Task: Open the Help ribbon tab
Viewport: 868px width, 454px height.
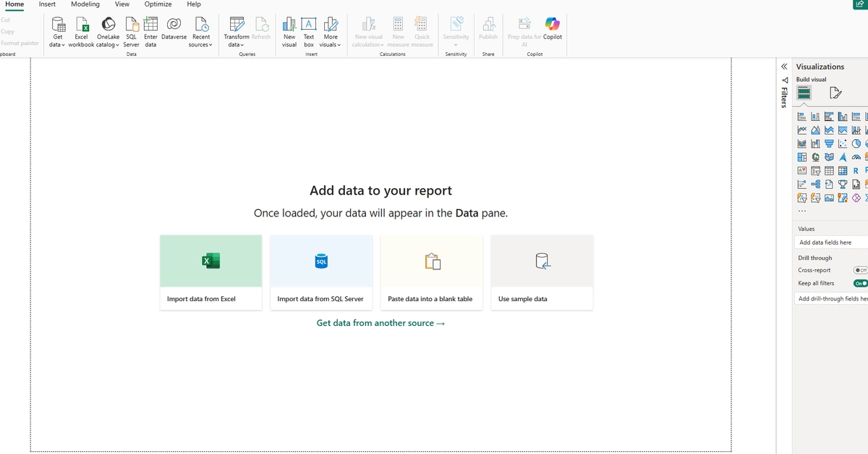Action: point(194,4)
